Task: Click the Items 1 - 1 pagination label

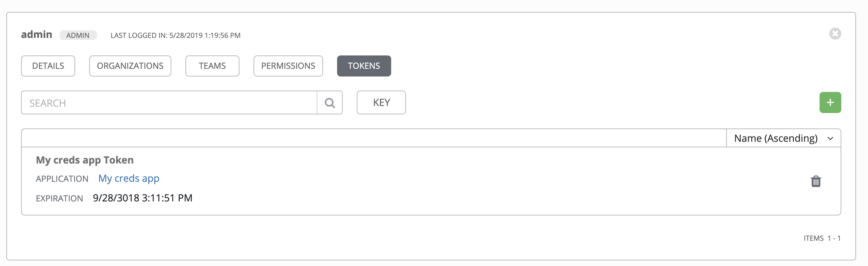Action: [x=822, y=238]
